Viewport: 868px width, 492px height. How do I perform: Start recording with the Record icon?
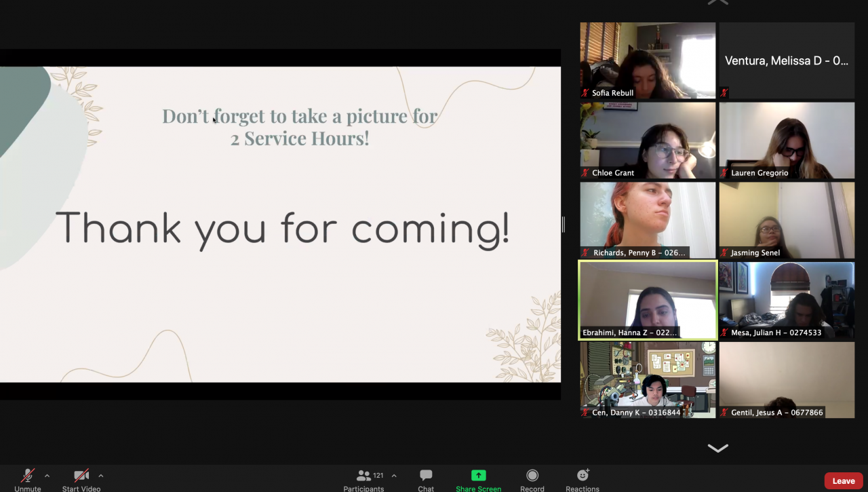point(532,476)
